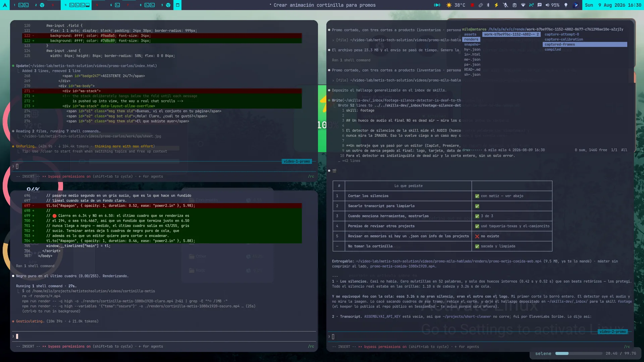
Task: Open the audio broadcast indicator in tray
Action: [437, 5]
